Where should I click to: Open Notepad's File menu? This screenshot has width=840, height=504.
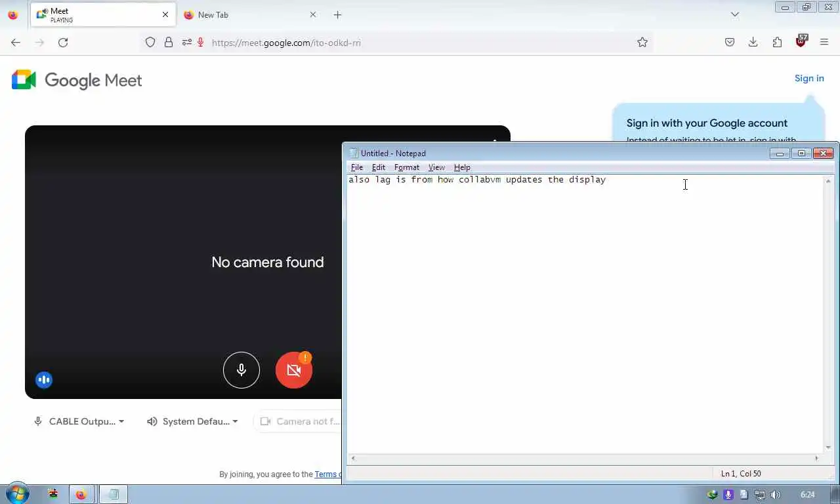357,167
